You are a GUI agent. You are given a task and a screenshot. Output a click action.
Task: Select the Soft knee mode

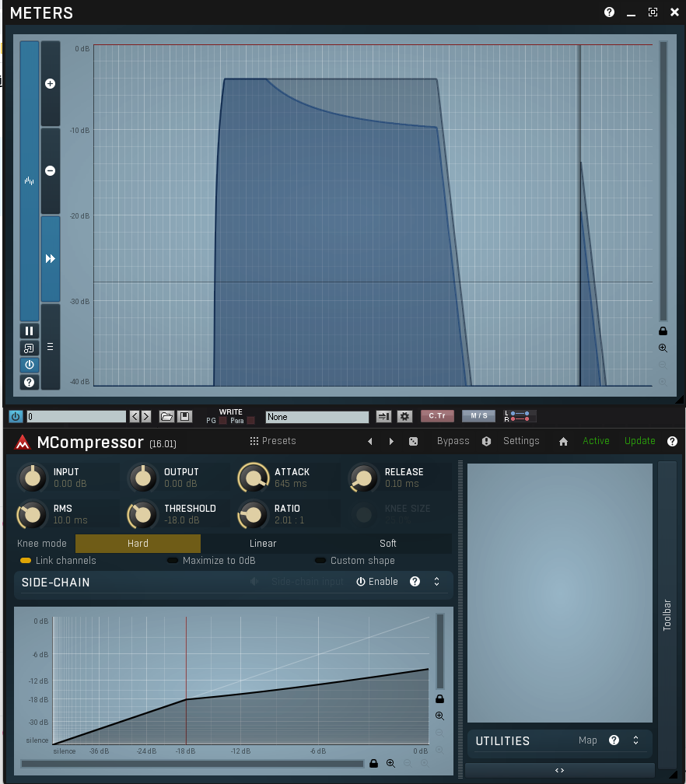tap(387, 544)
